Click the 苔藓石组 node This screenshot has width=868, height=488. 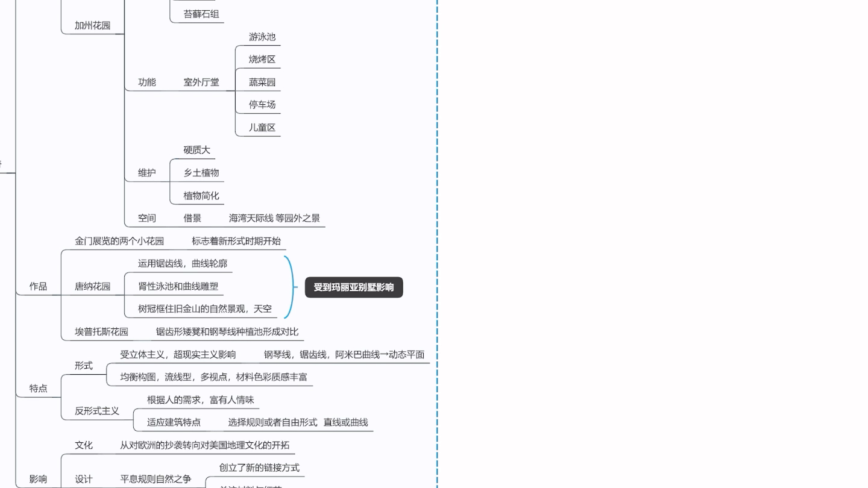[201, 14]
